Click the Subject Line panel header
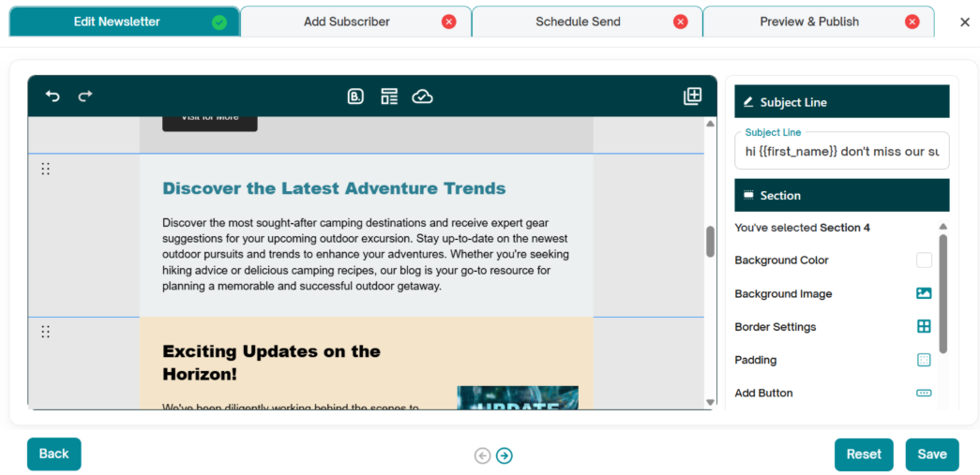The image size is (980, 475). [842, 102]
